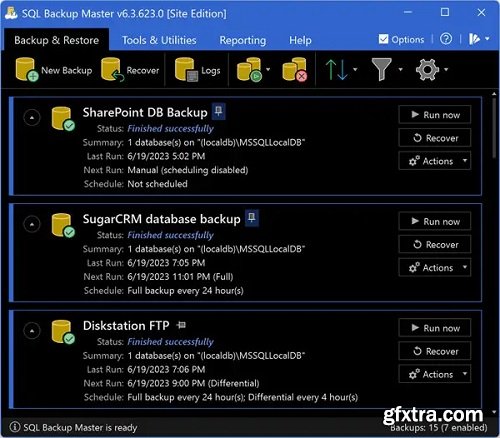
Task: Click the settings gear toolbar icon
Action: pos(427,70)
